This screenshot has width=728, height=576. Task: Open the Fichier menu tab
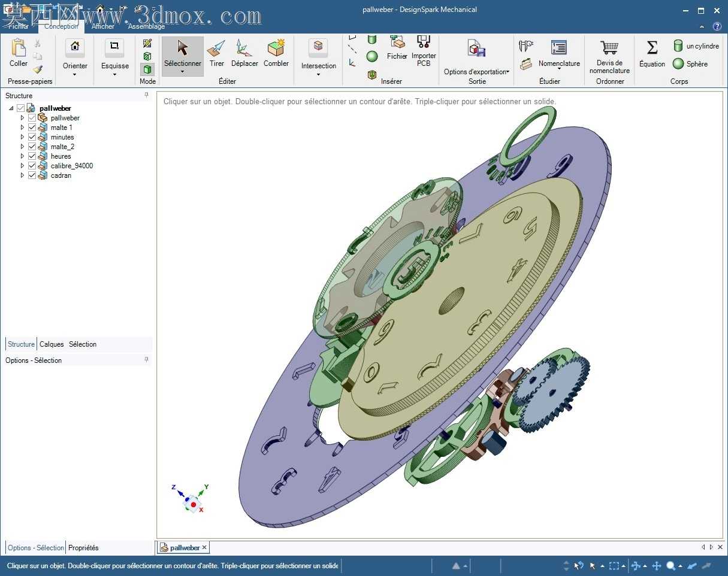[x=18, y=26]
